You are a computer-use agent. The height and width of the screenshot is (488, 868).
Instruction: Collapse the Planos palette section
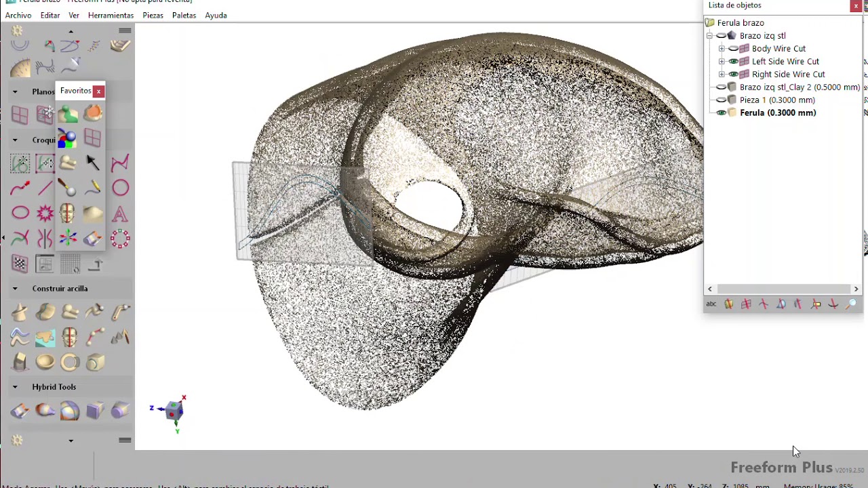click(14, 91)
